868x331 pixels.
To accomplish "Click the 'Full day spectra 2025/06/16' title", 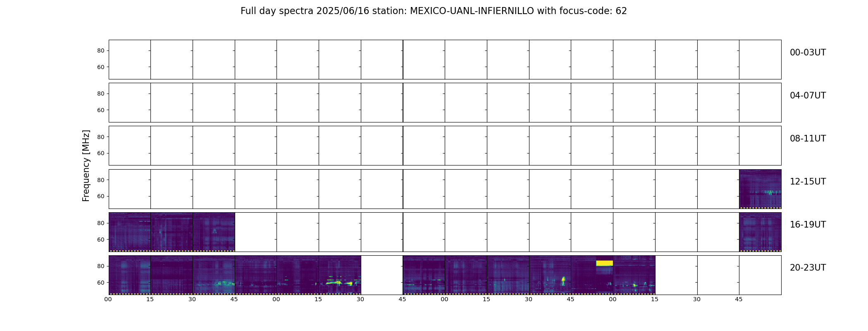I will coord(434,11).
